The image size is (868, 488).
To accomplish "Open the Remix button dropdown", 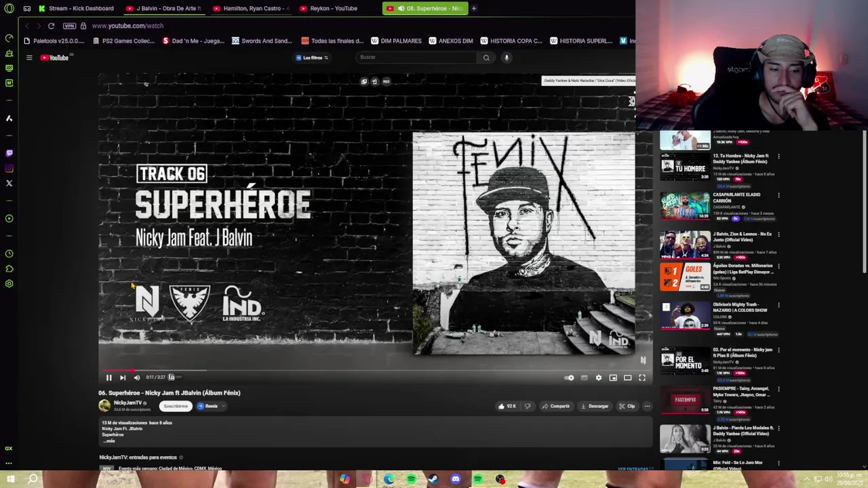I will (212, 406).
